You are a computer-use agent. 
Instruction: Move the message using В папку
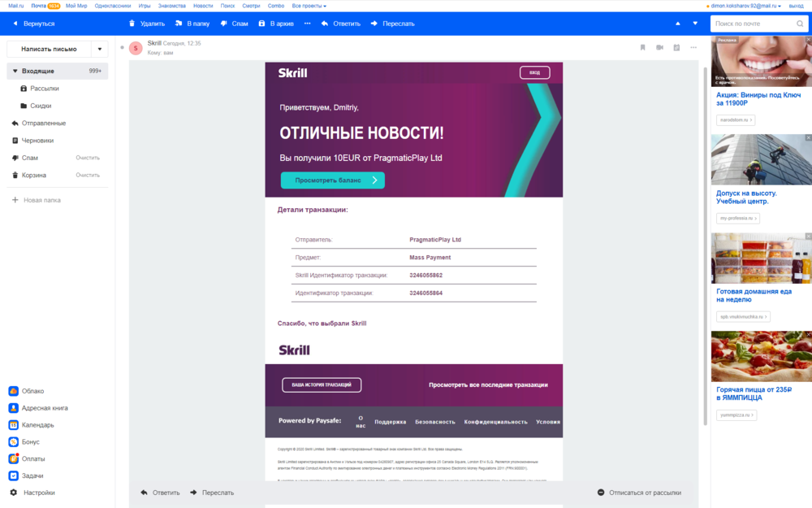192,24
